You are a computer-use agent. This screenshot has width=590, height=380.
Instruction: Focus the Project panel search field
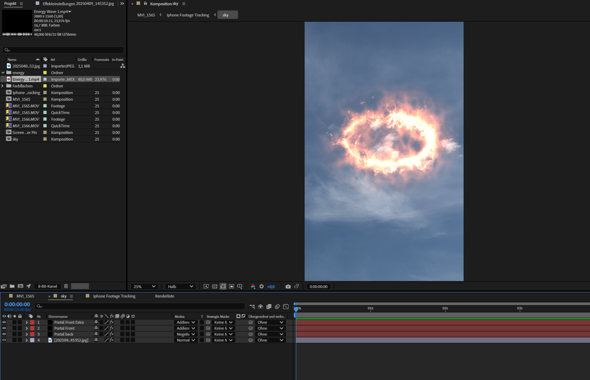63,50
